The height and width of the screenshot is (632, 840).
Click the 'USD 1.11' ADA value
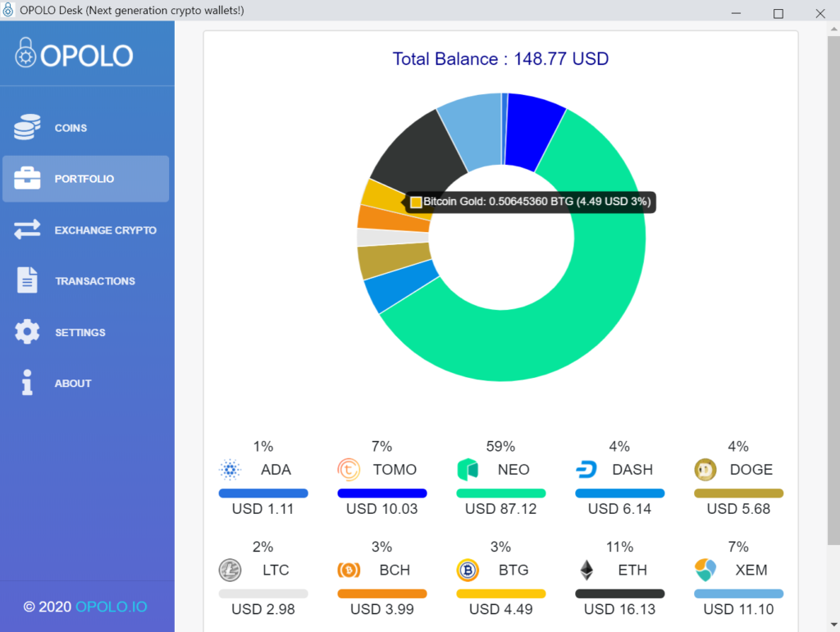263,508
